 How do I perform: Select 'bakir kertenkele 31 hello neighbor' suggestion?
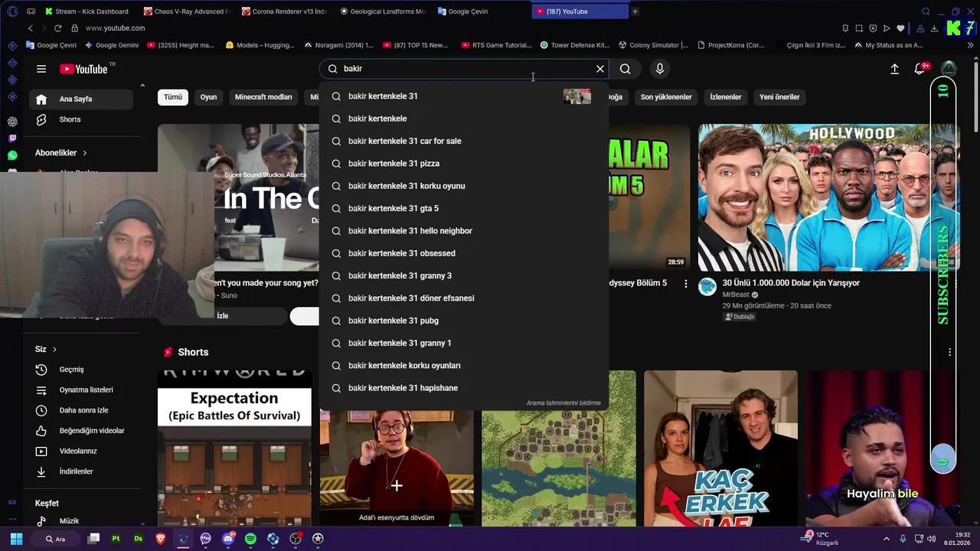464,231
